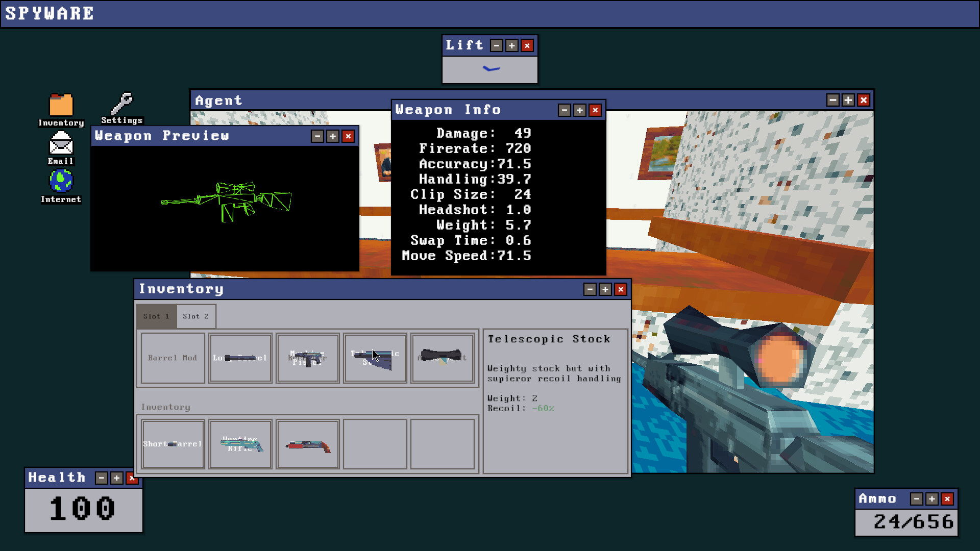Switch to the Slot 1 tab
This screenshot has width=980, height=551.
pyautogui.click(x=156, y=316)
